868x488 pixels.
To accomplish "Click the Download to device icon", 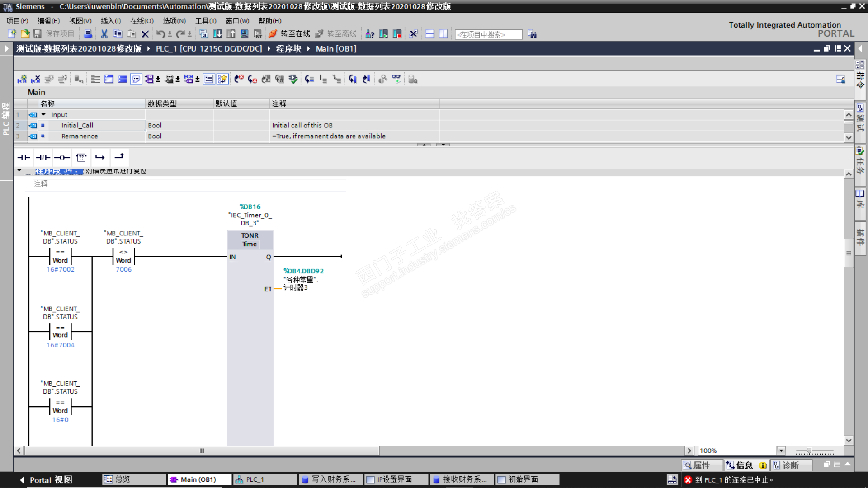I will pos(217,34).
